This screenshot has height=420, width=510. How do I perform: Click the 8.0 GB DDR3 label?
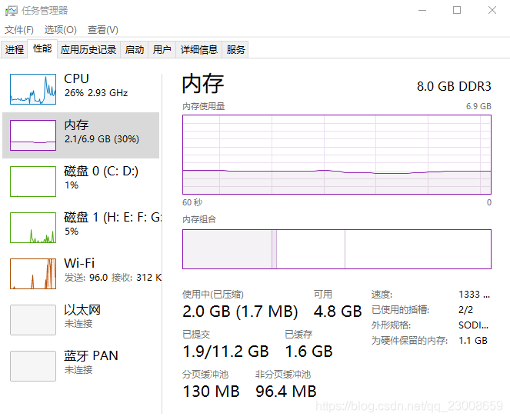click(454, 86)
